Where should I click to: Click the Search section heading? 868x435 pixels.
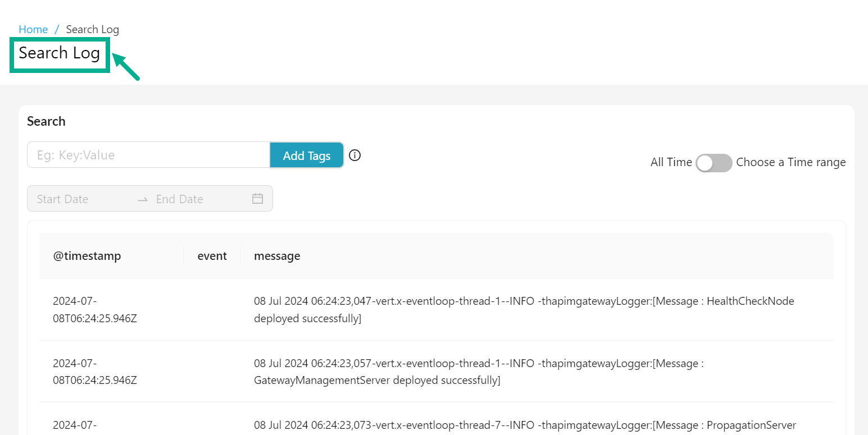[x=46, y=121]
